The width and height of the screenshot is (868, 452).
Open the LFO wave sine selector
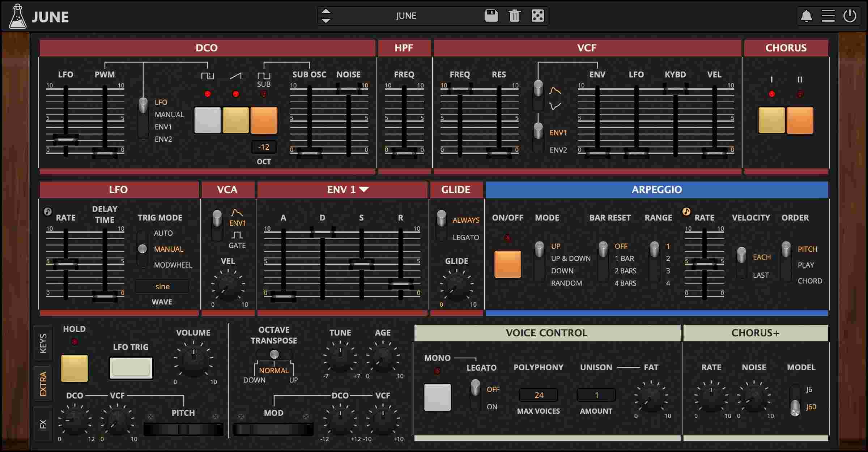[x=162, y=286]
